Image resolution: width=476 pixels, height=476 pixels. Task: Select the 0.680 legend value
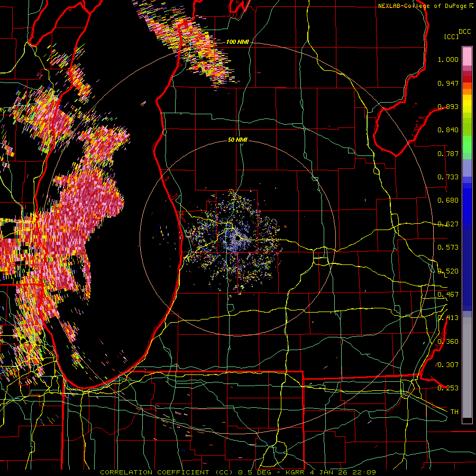tap(448, 200)
